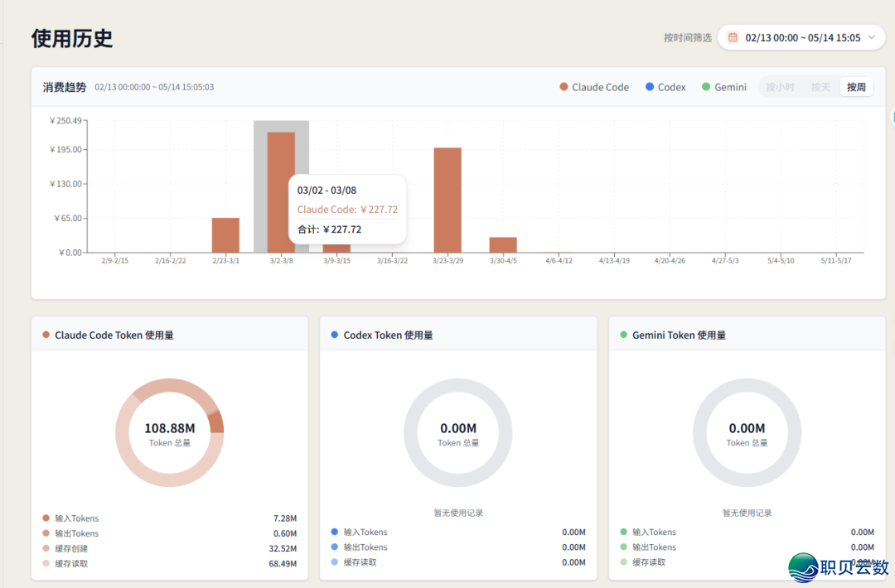Switch trend chart to 按天 view
The width and height of the screenshot is (895, 588).
820,87
